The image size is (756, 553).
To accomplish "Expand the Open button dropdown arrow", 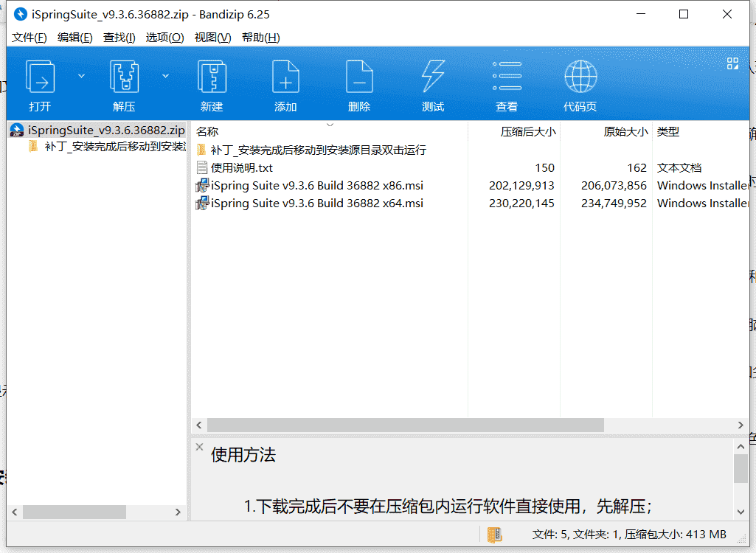I will (81, 76).
